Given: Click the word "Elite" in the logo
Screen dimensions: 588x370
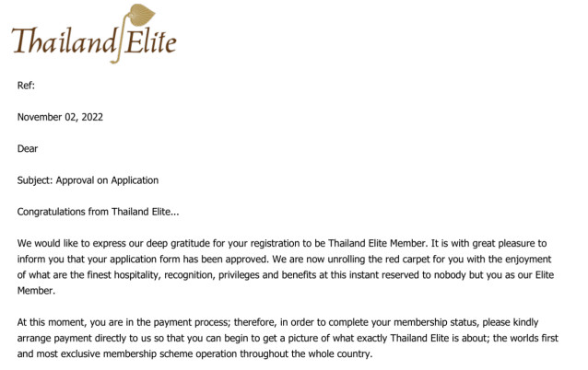Looking at the screenshot, I should coord(149,40).
